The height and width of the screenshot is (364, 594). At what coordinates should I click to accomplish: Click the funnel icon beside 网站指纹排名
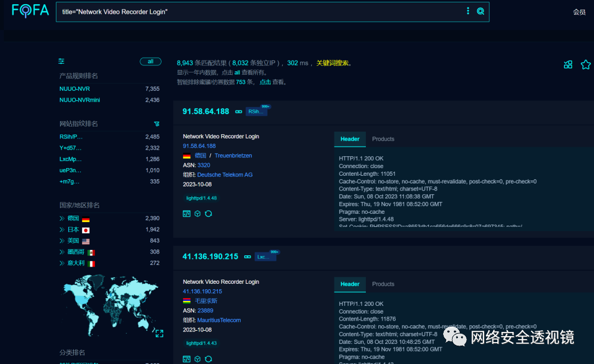tap(156, 124)
